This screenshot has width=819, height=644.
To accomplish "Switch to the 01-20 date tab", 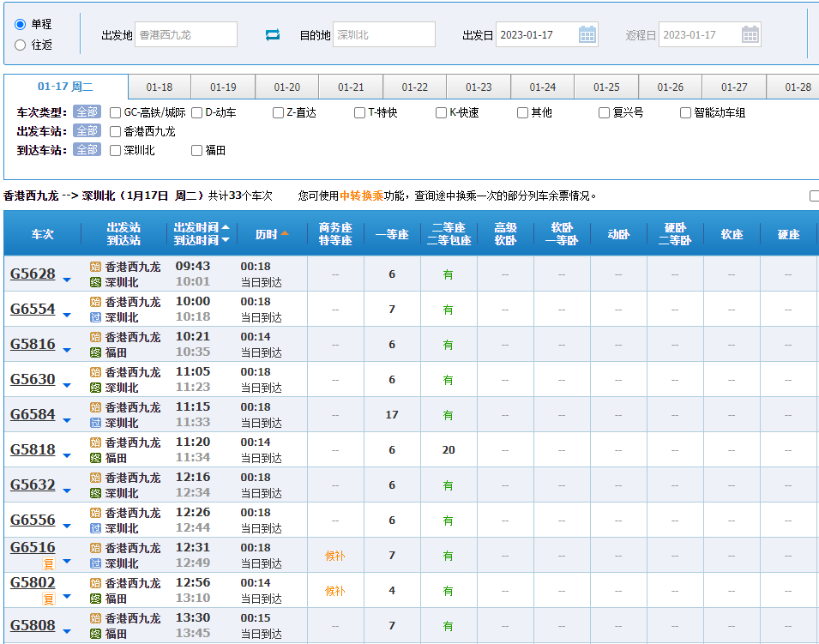I will click(287, 87).
